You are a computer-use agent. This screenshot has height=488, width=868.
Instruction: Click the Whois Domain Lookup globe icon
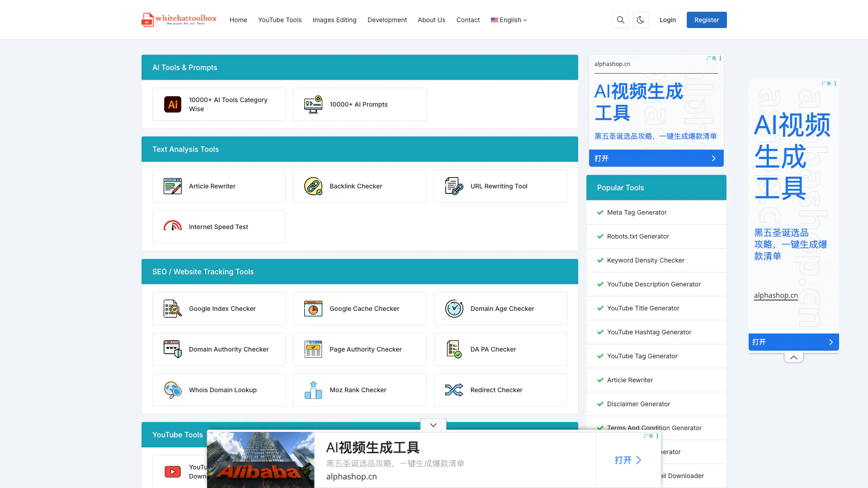(172, 390)
